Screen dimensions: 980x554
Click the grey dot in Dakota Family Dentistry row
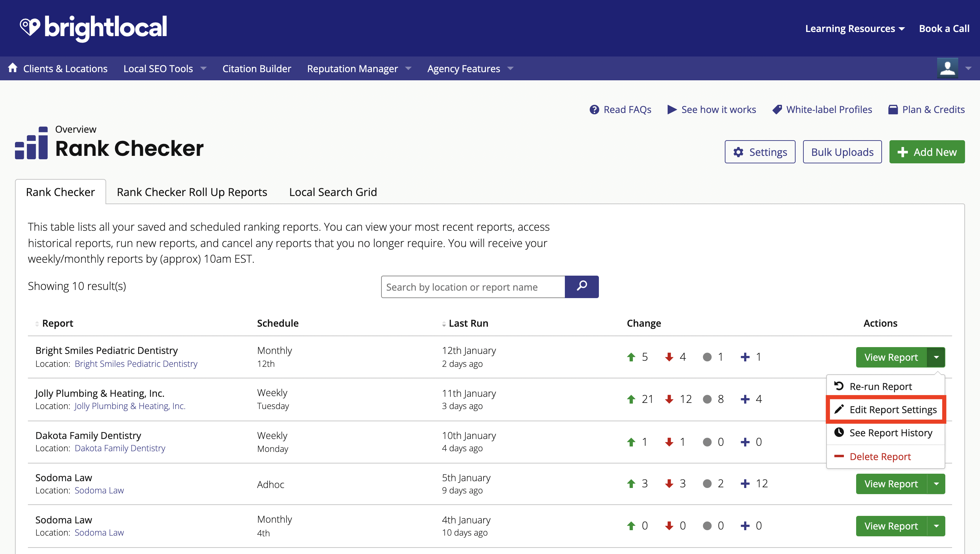pos(707,442)
